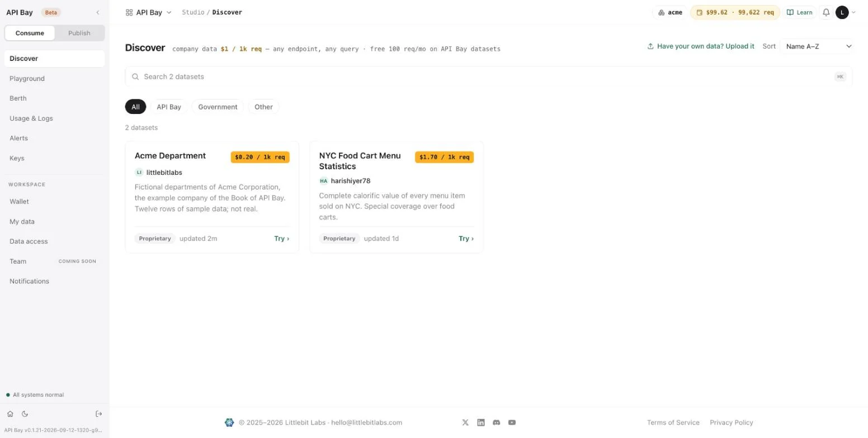Open the API Bay app switcher dropdown
This screenshot has width=868, height=438.
point(149,12)
